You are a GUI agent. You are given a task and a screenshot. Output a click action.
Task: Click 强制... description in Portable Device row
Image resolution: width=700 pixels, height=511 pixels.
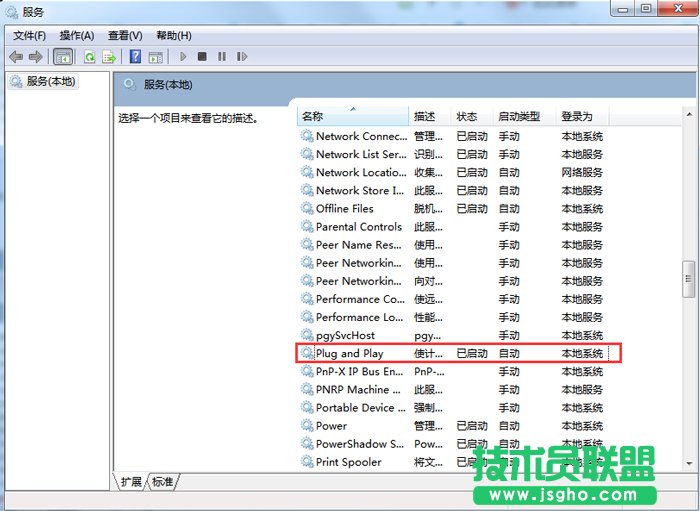pyautogui.click(x=429, y=407)
